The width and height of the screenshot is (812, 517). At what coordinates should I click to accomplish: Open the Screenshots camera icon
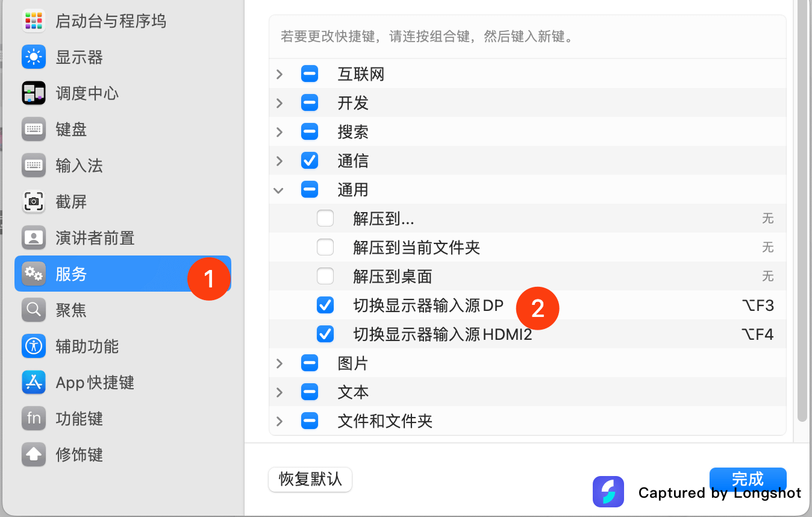click(34, 202)
